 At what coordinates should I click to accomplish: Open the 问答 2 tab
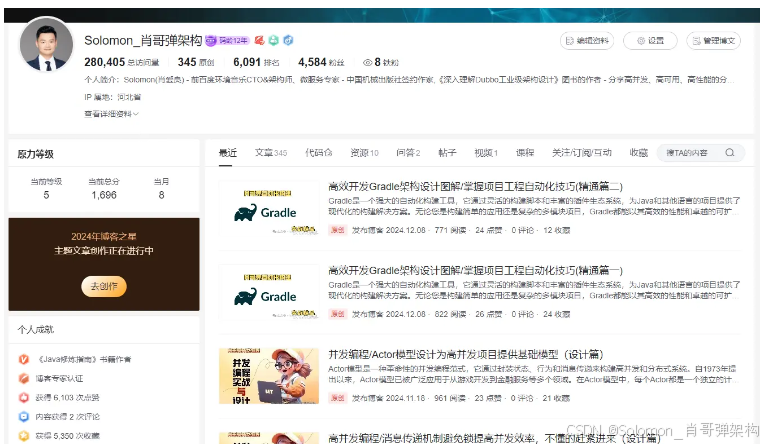(408, 153)
